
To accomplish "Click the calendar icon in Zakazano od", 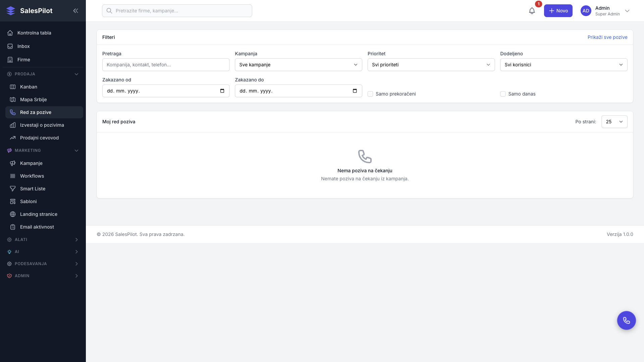I will pos(222,91).
